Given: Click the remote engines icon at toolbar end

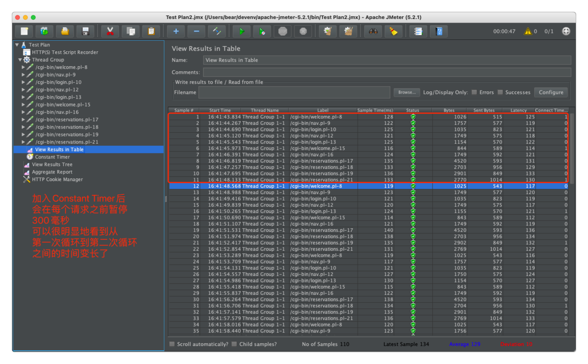Looking at the screenshot, I should (x=566, y=31).
